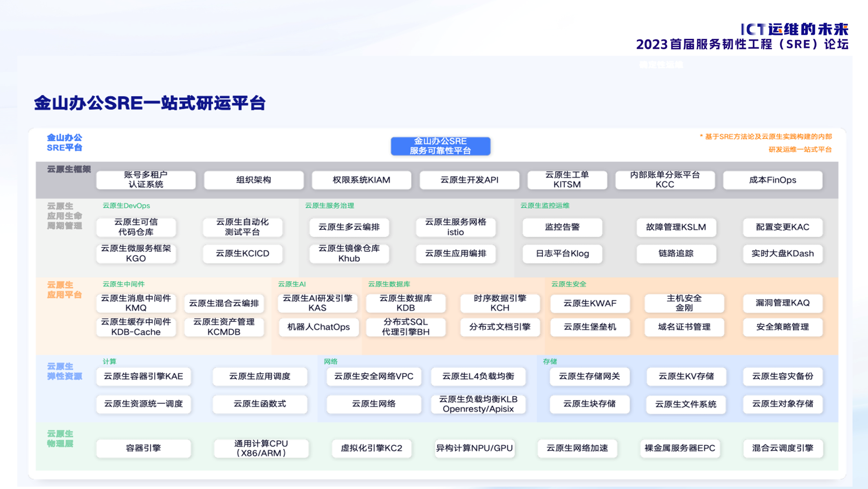Open the 混合云调度引擎 box
The height and width of the screenshot is (489, 868).
tap(783, 448)
